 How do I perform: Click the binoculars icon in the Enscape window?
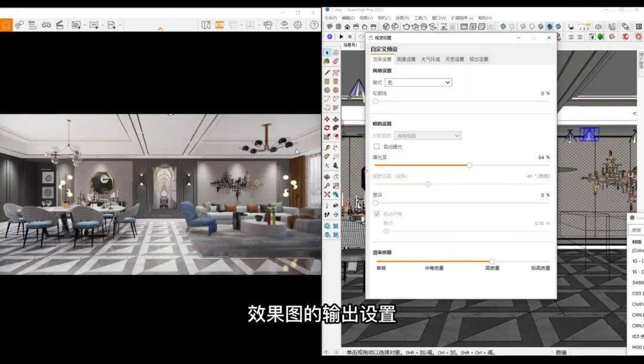pos(47,25)
